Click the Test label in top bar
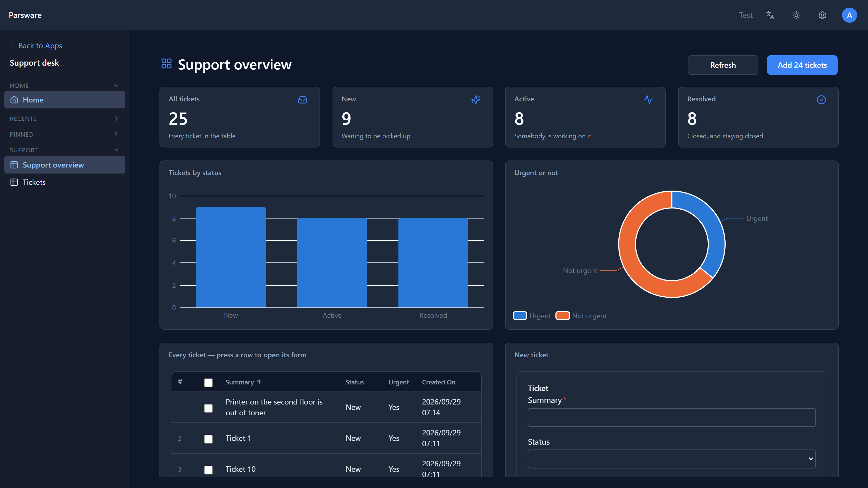868x488 pixels. point(746,15)
